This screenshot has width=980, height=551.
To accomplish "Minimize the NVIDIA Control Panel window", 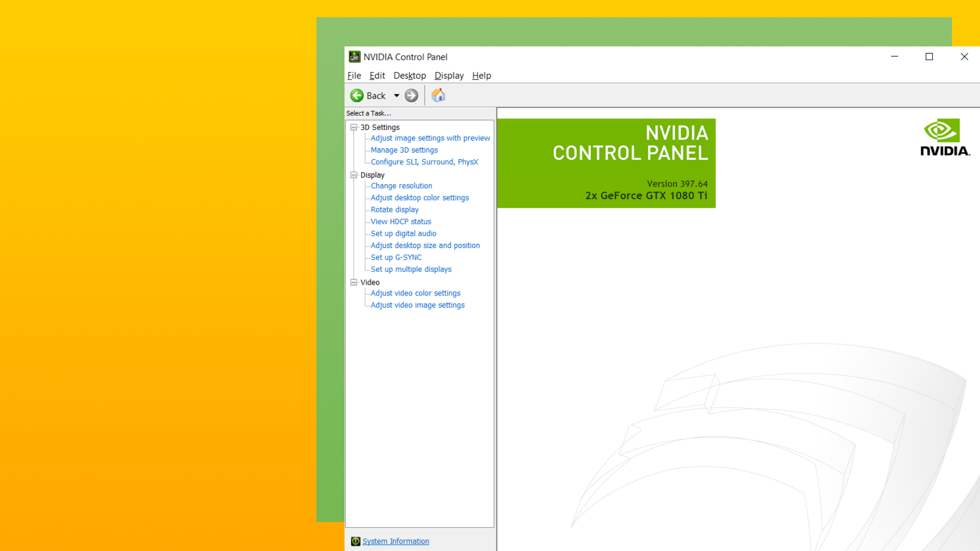I will click(x=894, y=57).
